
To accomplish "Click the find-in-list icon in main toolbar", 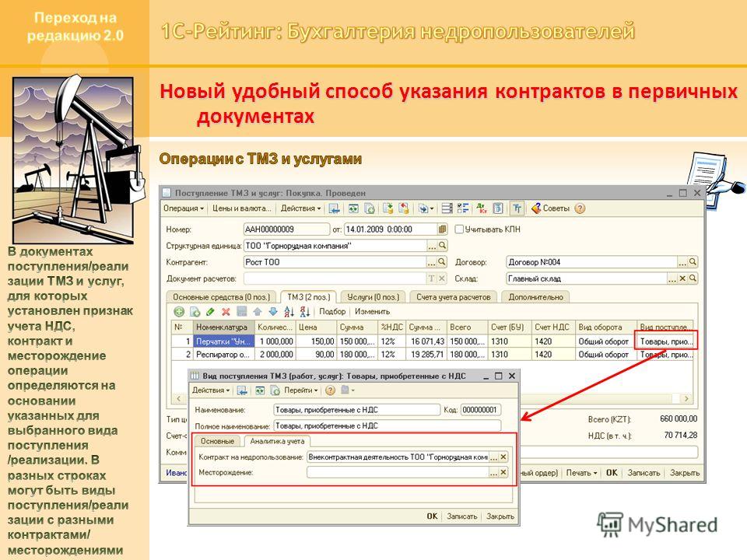I will click(334, 208).
